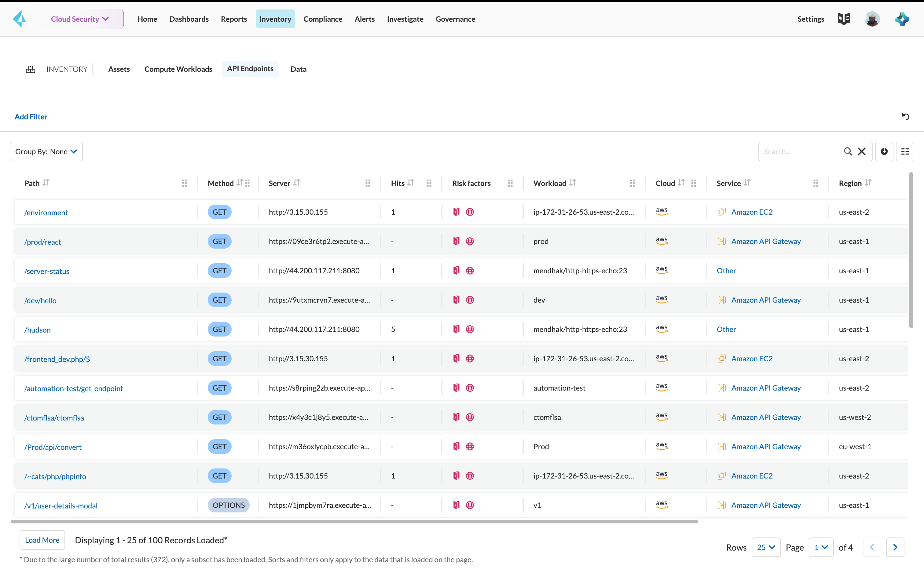This screenshot has width=924, height=579.
Task: Click the user profile avatar
Action: click(x=872, y=19)
